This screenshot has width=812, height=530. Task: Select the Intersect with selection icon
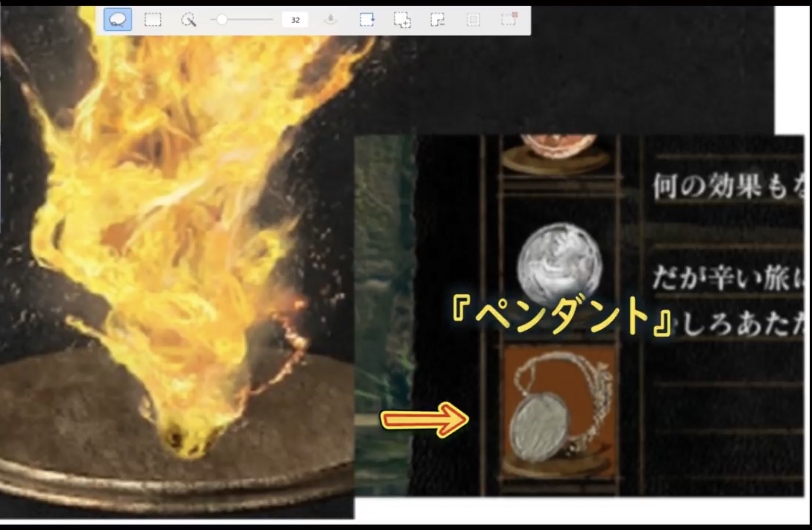coord(472,20)
